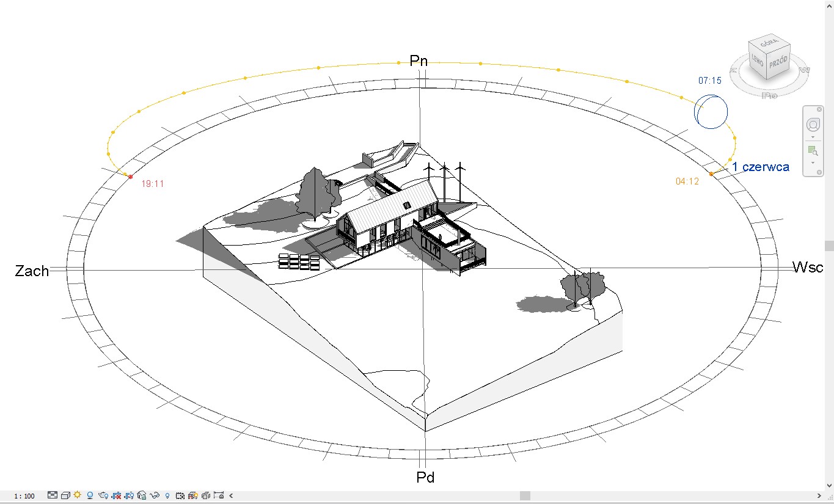This screenshot has height=504, width=834.
Task: Toggle Shadows on or off
Action: tap(90, 495)
